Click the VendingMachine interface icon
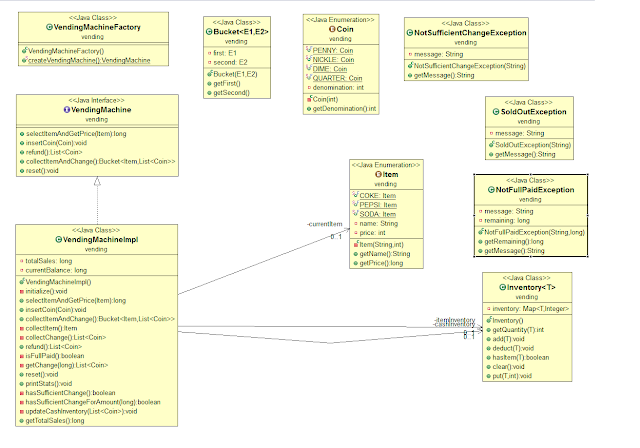Screen dimensions: 640x448 (67, 110)
